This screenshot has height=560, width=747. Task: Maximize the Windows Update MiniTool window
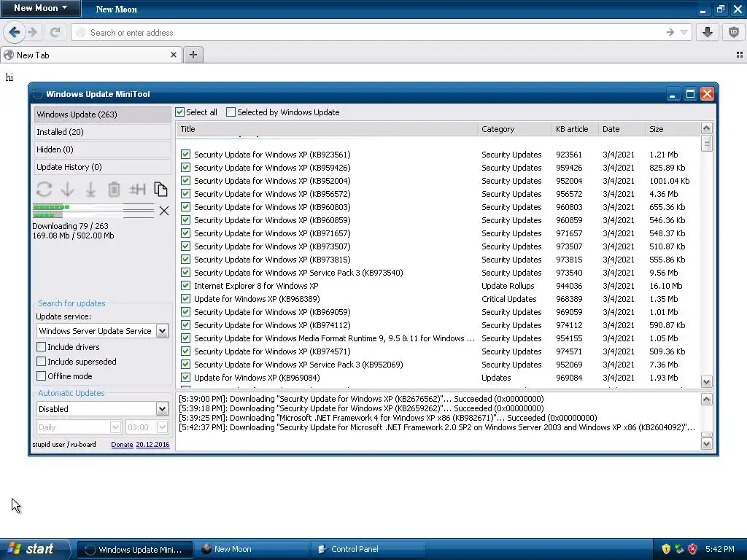click(x=690, y=94)
